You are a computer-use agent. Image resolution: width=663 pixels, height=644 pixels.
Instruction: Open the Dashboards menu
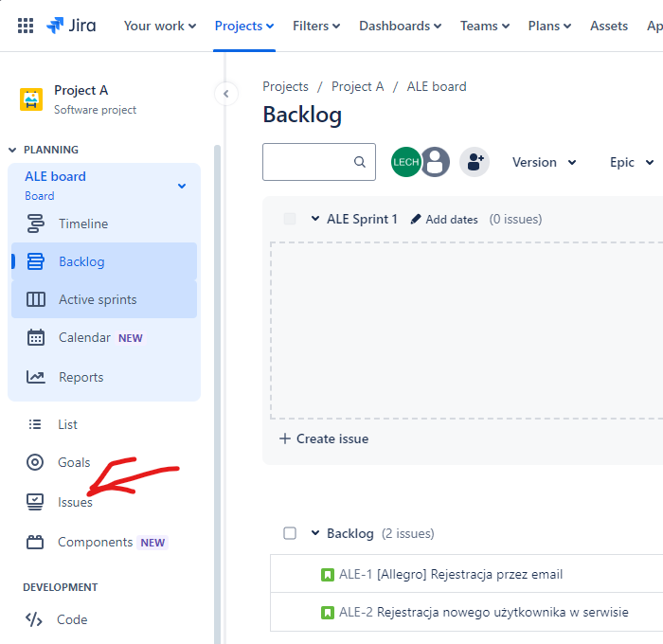click(x=400, y=26)
